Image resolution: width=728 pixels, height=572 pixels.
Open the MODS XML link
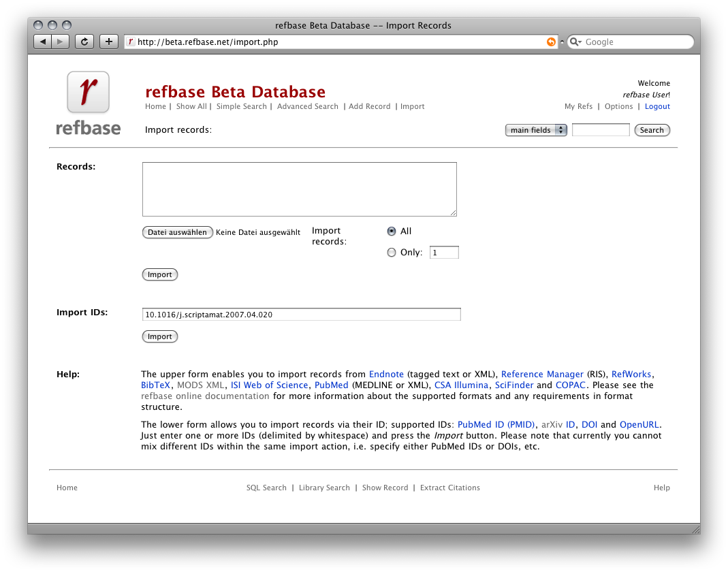201,385
